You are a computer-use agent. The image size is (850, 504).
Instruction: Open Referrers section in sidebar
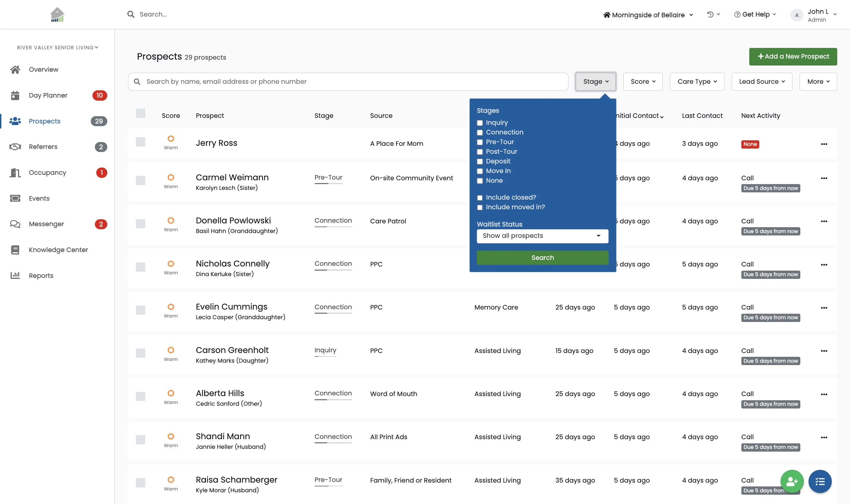43,147
